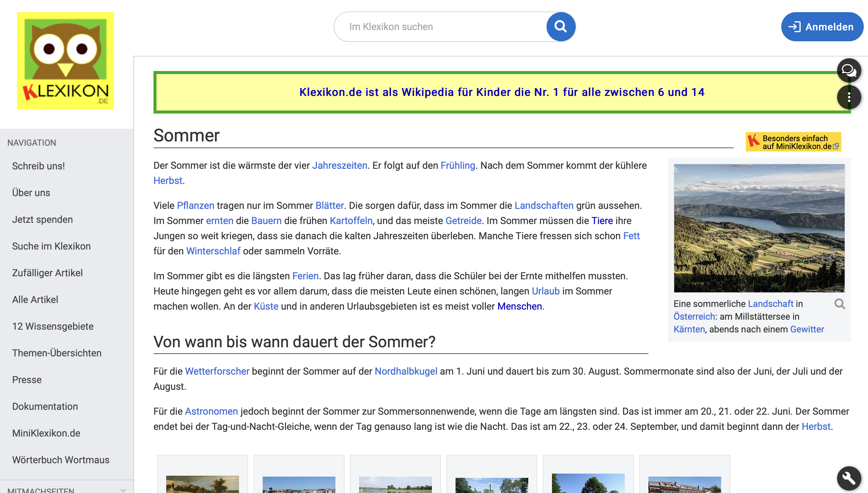Go to Suche im Klexikon

pos(52,246)
